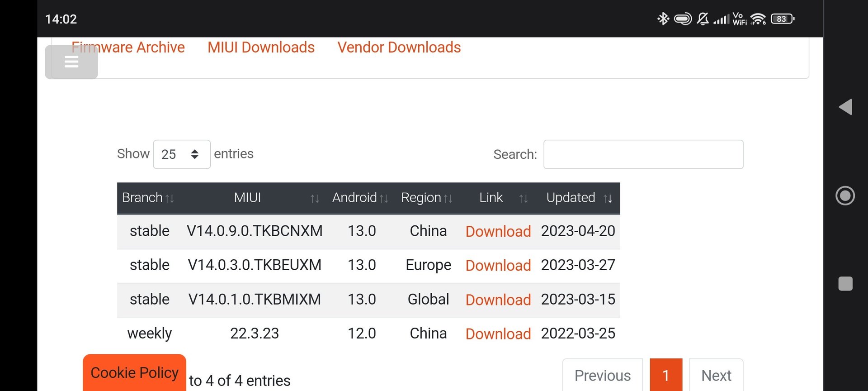Click the 2023-03-15 updated date

(x=578, y=299)
